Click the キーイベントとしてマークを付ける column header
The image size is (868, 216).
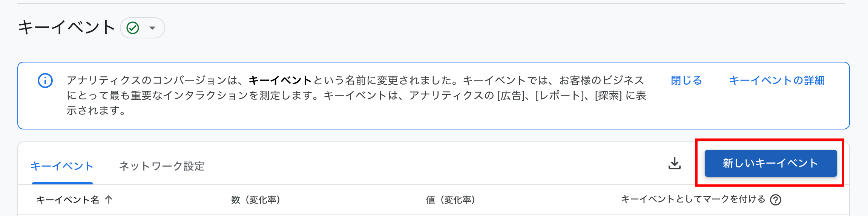[693, 199]
